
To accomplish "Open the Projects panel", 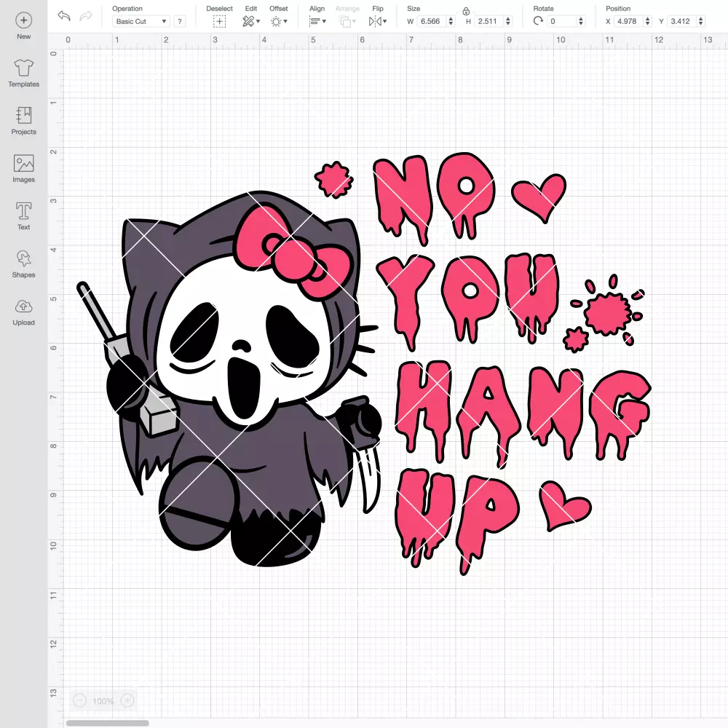I will click(24, 121).
